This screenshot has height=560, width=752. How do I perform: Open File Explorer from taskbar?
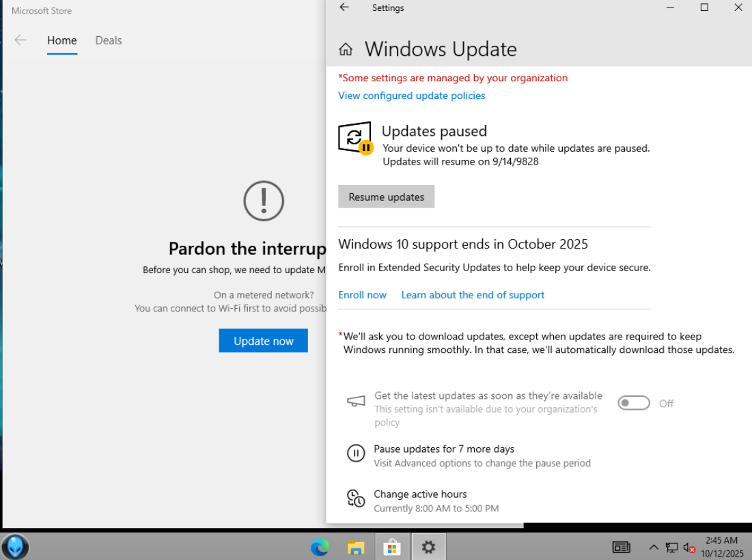(x=356, y=547)
